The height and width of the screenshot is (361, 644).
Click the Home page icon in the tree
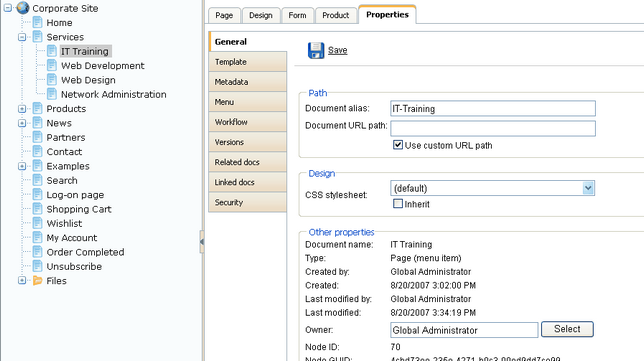pos(37,23)
